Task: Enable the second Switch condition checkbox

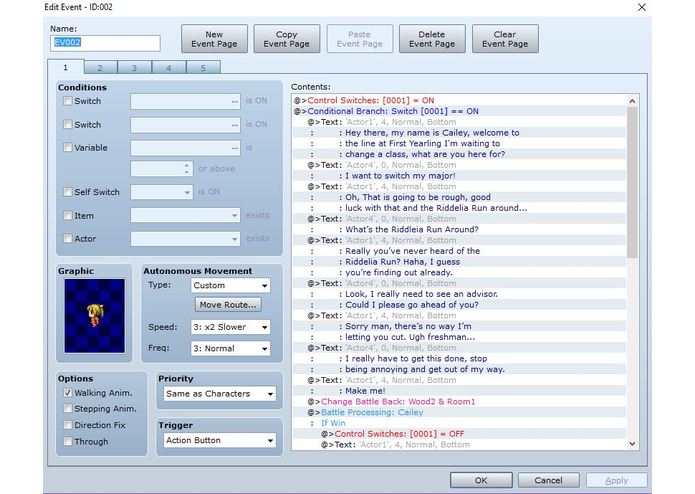Action: 68,124
